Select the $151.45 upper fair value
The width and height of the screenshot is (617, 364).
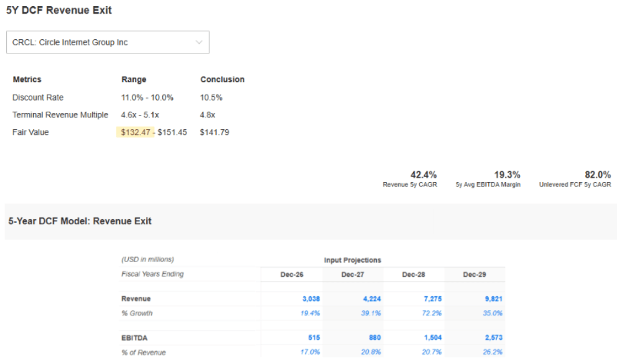(172, 132)
